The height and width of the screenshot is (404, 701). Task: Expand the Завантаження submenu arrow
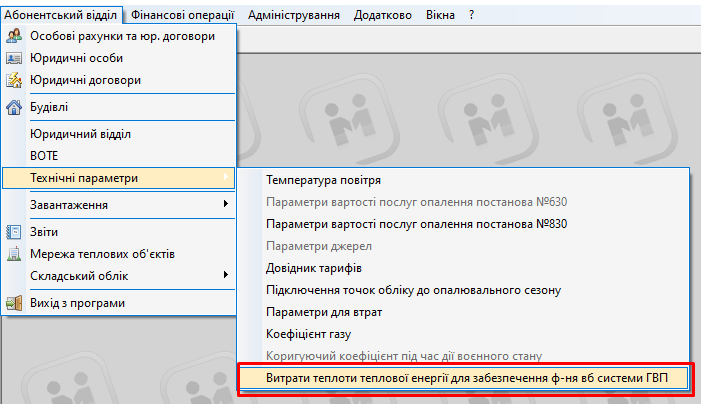[225, 205]
